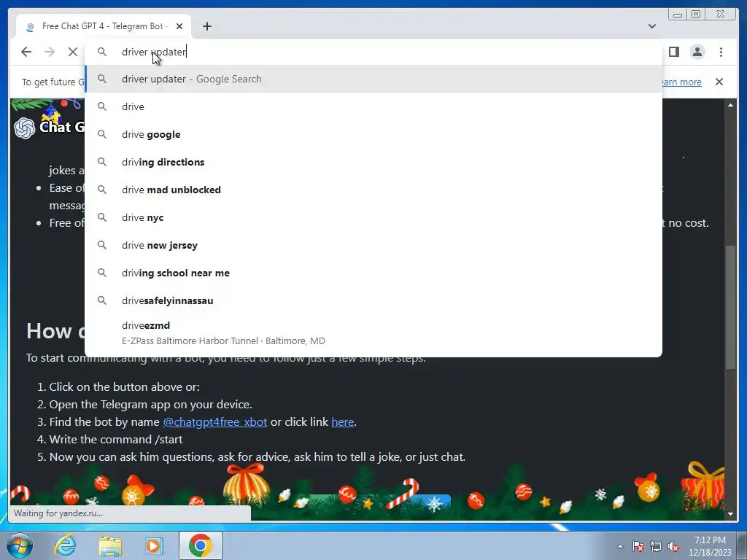Viewport: 747px width, 560px height.
Task: Click the vertical scrollbar thumb
Action: click(x=730, y=307)
